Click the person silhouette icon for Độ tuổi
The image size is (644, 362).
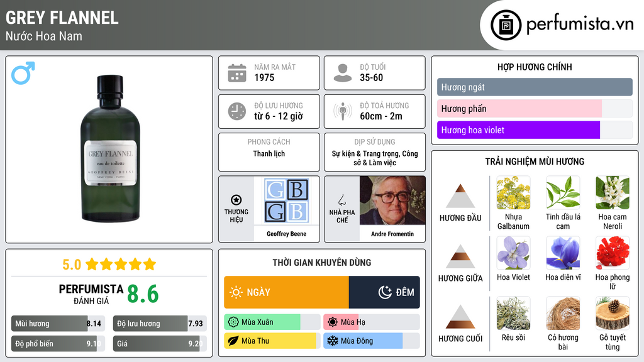(343, 73)
